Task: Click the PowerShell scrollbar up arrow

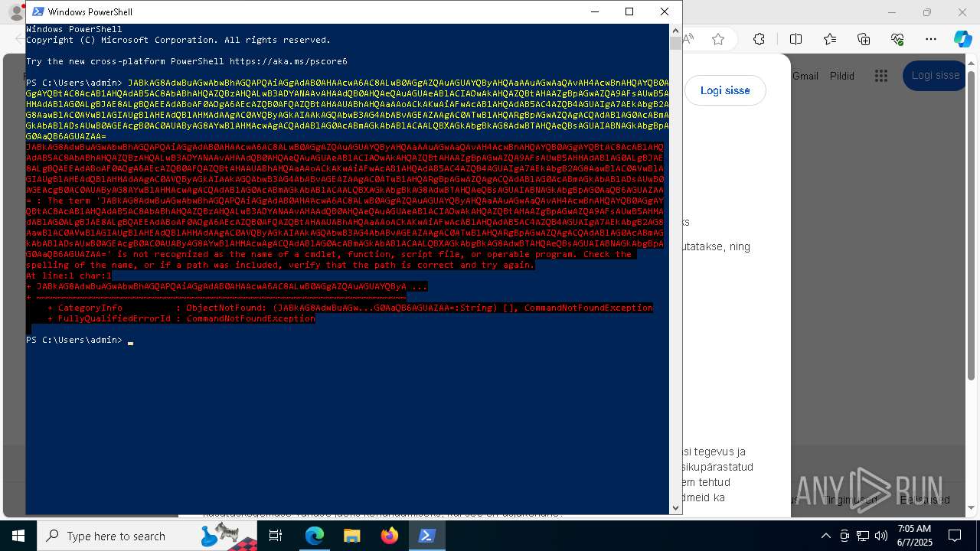Action: coord(675,31)
